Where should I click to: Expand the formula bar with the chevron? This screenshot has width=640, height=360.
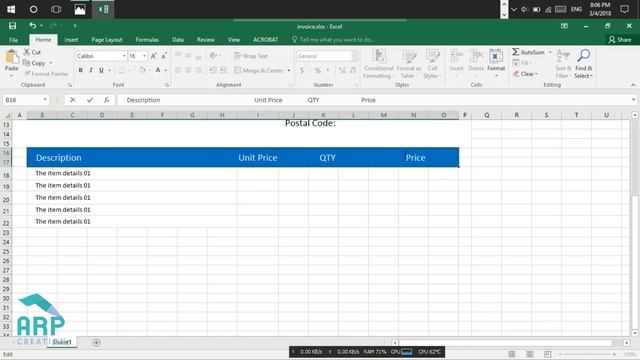point(633,100)
